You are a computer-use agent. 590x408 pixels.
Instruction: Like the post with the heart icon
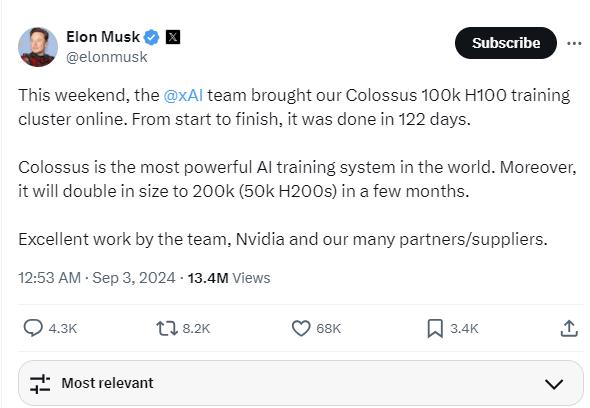(x=301, y=328)
